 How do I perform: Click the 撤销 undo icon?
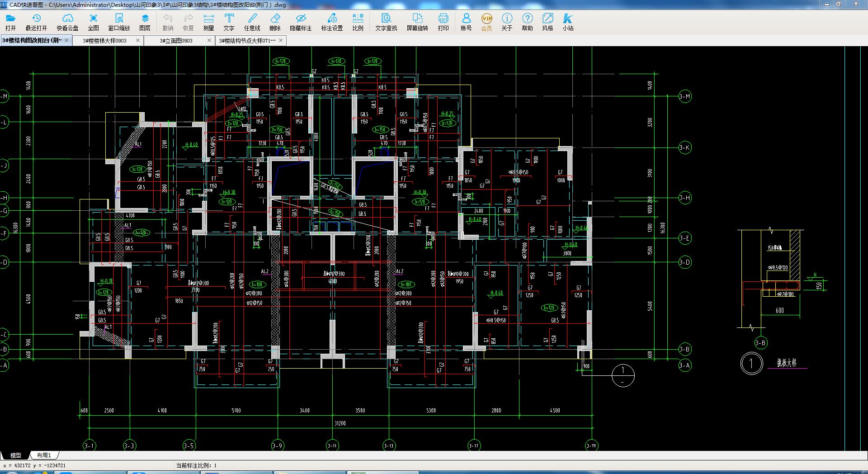pos(168,22)
